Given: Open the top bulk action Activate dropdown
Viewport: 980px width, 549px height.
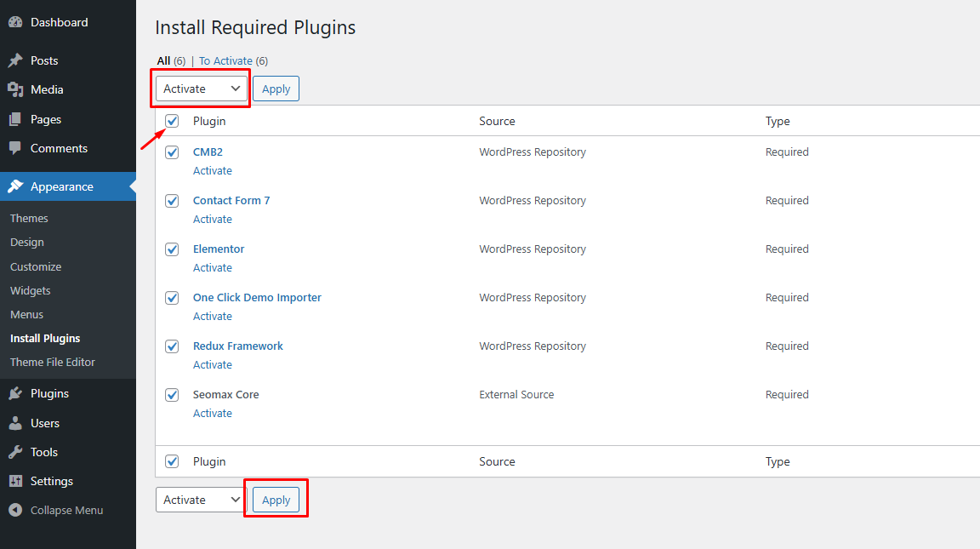Looking at the screenshot, I should 202,89.
